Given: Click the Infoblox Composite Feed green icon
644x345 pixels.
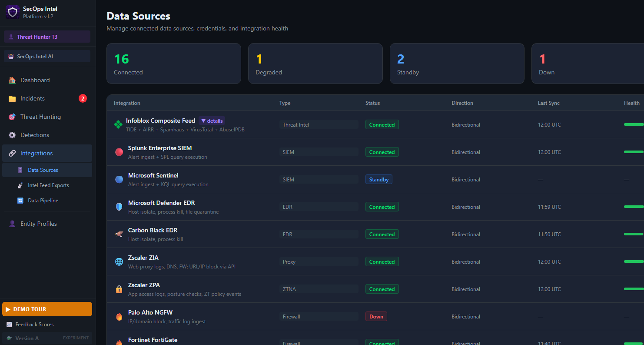Looking at the screenshot, I should point(118,125).
